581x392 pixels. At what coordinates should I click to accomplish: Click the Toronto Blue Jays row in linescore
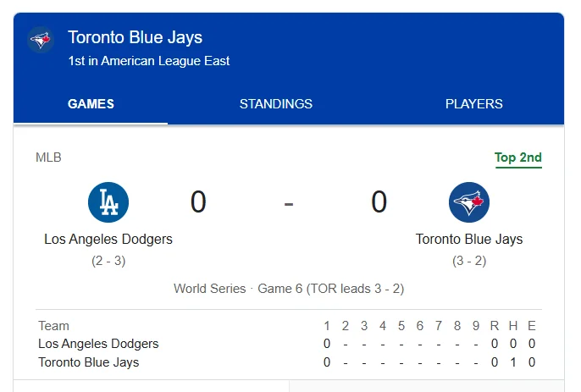(89, 362)
